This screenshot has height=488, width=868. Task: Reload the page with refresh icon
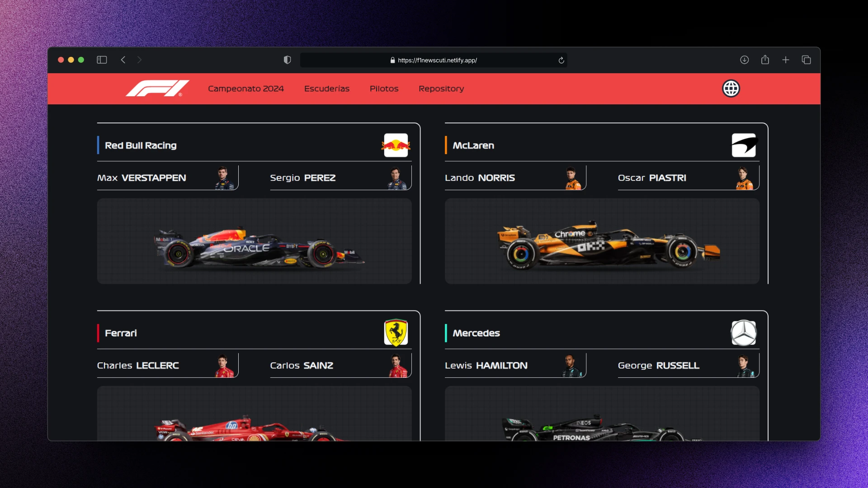pos(561,60)
